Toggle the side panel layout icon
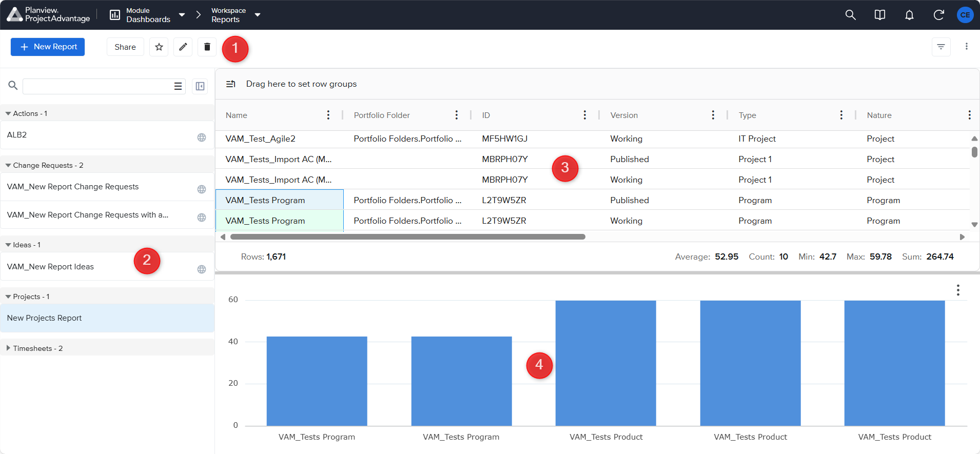Viewport: 980px width, 454px height. [x=200, y=86]
